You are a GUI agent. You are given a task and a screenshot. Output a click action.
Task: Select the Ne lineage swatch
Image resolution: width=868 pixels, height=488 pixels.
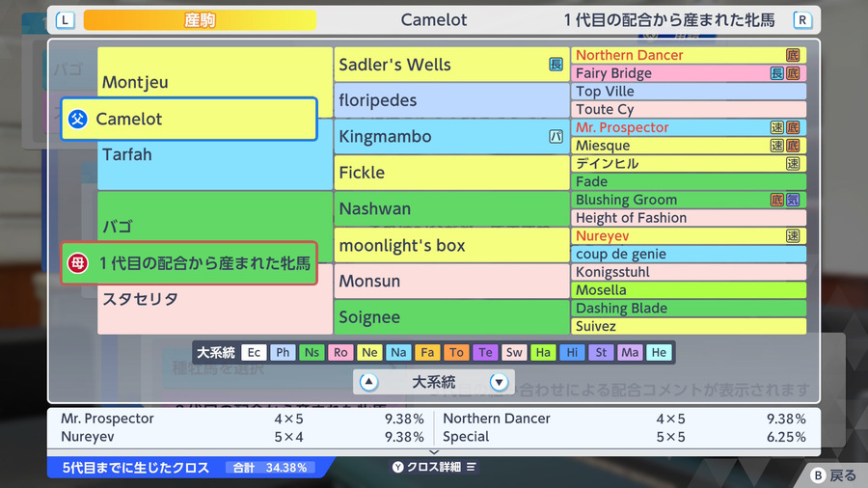pos(369,352)
